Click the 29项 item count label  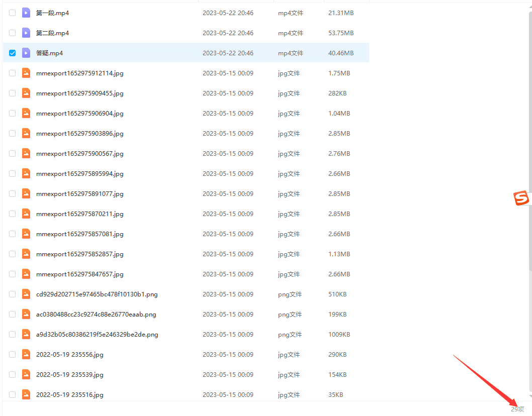click(517, 409)
